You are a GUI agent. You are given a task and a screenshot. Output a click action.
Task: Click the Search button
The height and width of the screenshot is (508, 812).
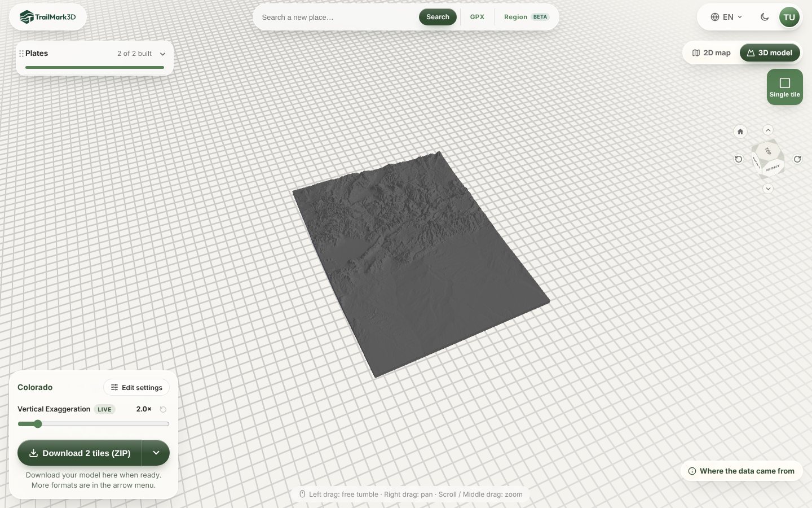coord(438,17)
